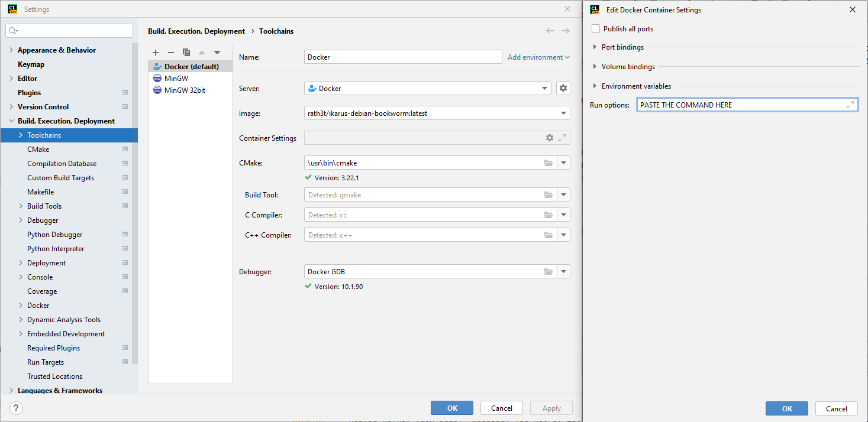The height and width of the screenshot is (422, 868).
Task: Expand Port bindings section
Action: [595, 47]
